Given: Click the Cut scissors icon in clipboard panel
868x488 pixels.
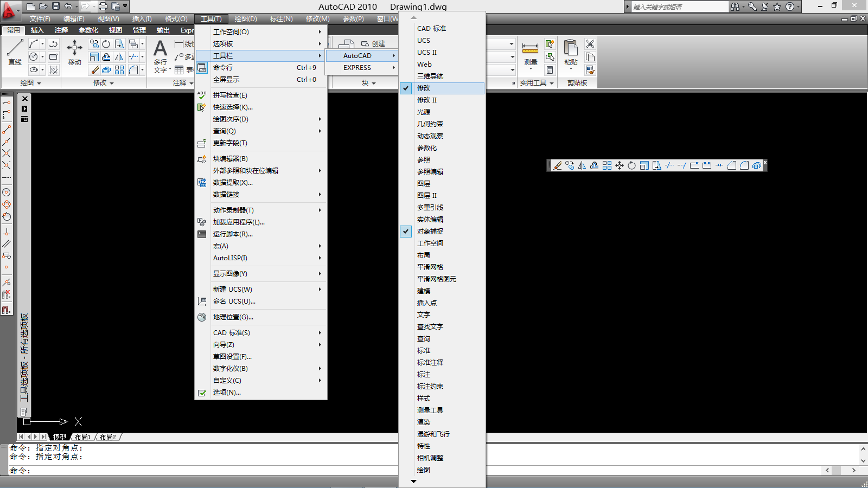Looking at the screenshot, I should pyautogui.click(x=590, y=44).
